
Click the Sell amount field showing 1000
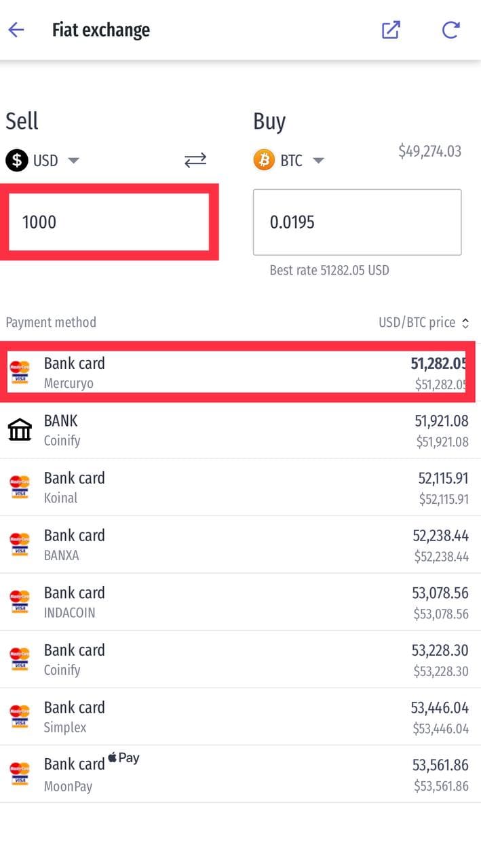point(109,222)
